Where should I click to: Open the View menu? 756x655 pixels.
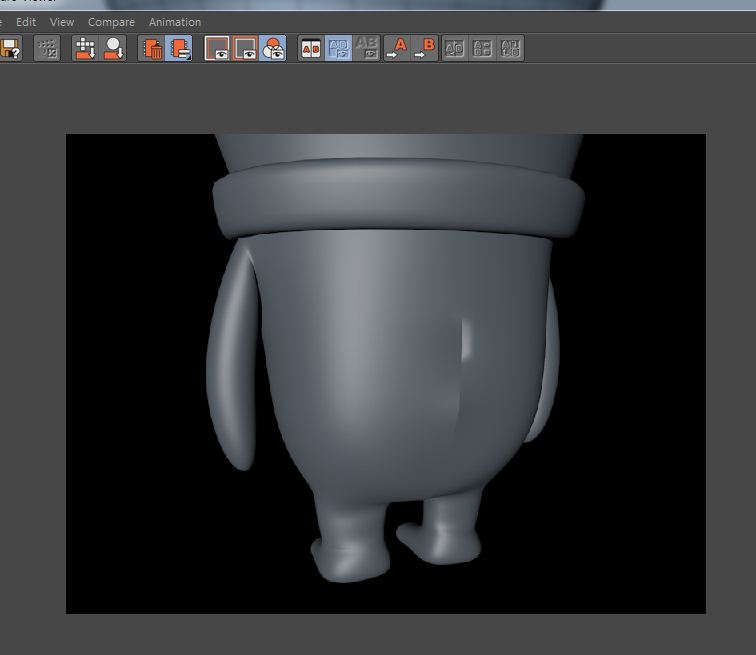coord(62,22)
